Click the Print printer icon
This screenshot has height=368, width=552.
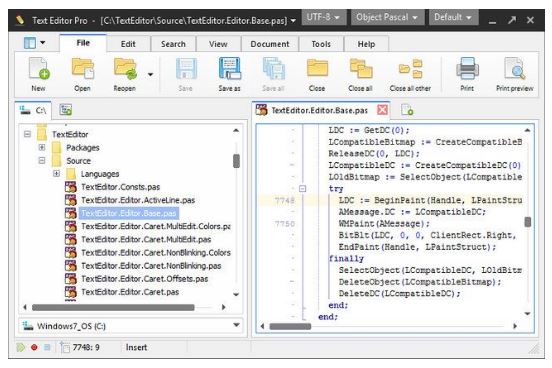467,68
